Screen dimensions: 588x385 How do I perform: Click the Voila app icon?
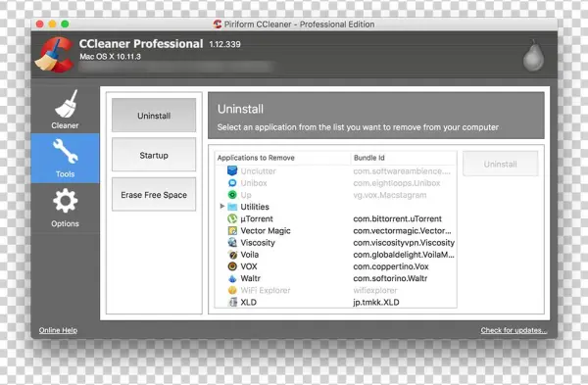click(232, 255)
